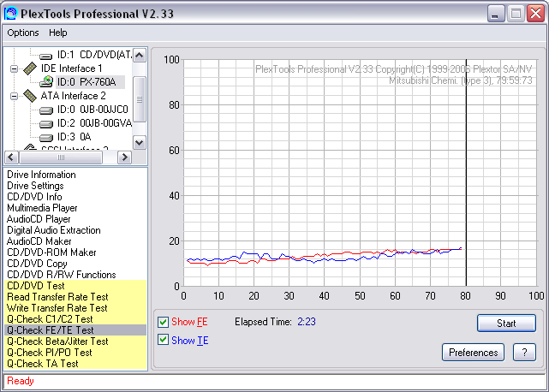This screenshot has width=549, height=392.
Task: Open Preferences
Action: pos(473,352)
